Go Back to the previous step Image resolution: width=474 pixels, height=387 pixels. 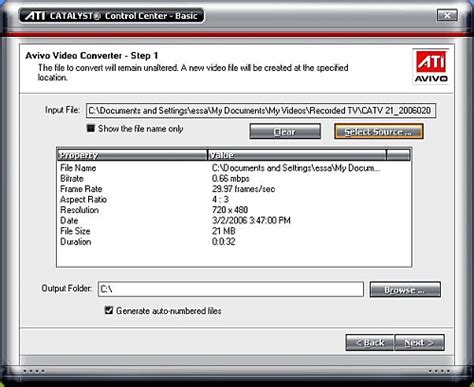pos(370,343)
